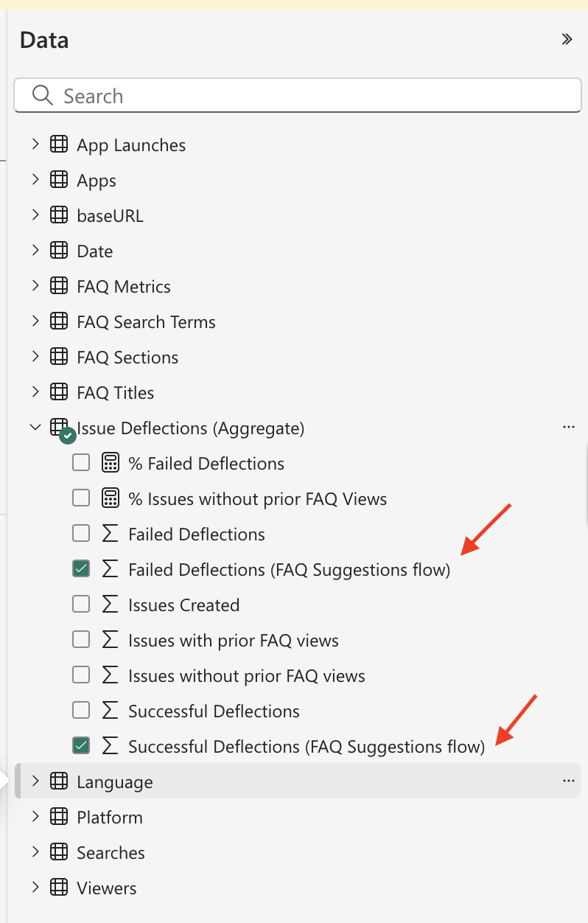The width and height of the screenshot is (588, 923).
Task: Click % Issues without prior FAQ Views field
Action: coord(257,499)
